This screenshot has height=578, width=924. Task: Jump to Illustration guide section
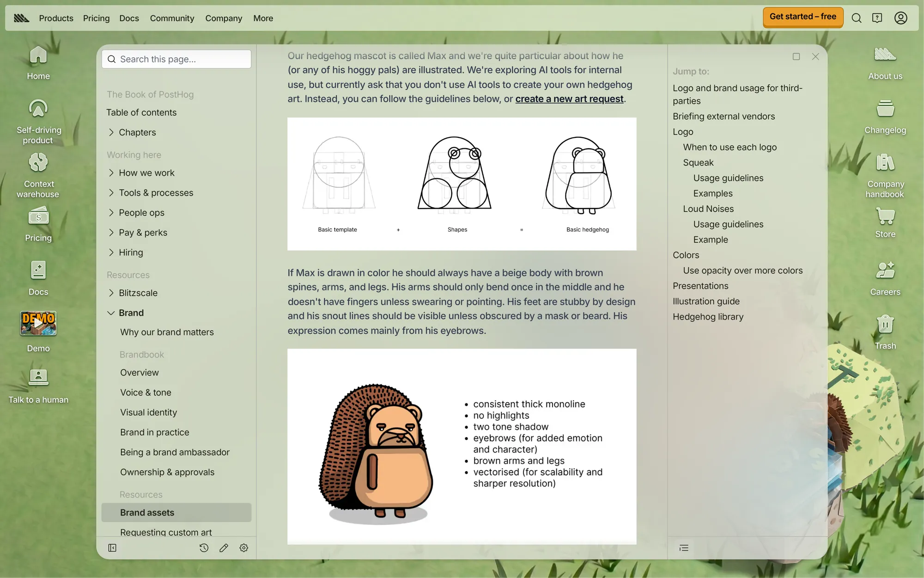point(706,301)
